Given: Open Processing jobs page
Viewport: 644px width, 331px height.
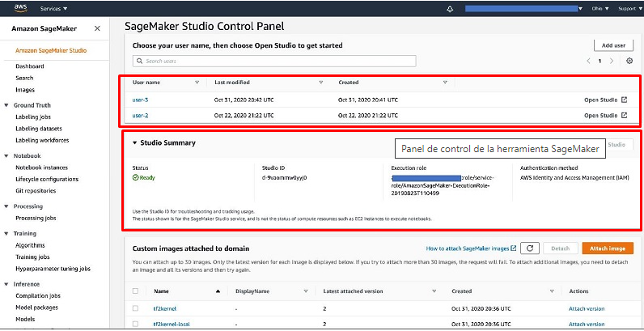Looking at the screenshot, I should [36, 218].
